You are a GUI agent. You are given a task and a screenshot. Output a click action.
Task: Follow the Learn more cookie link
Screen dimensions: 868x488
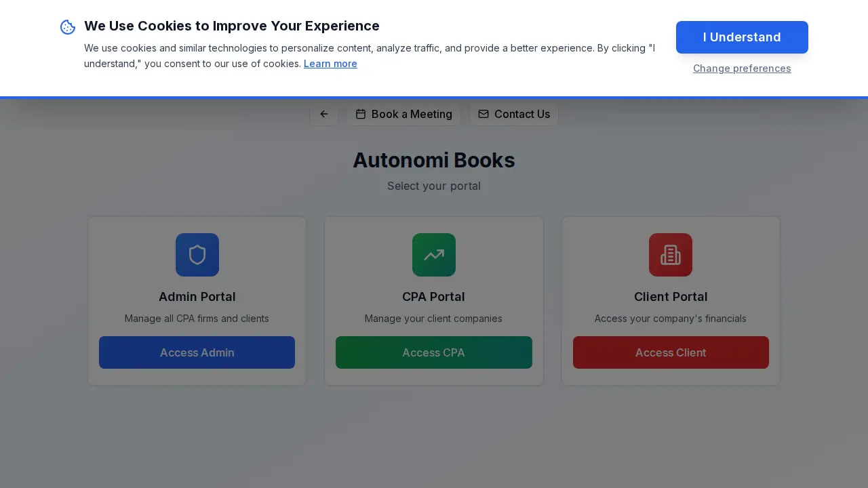point(330,64)
